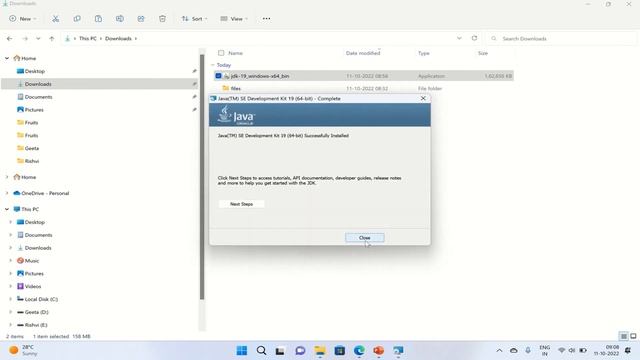Click the Delete trash icon
This screenshot has width=640, height=360.
[x=162, y=19]
